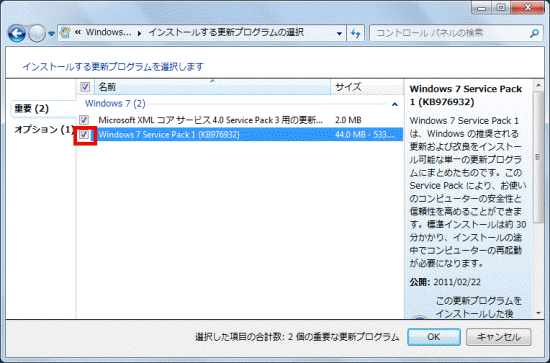The width and height of the screenshot is (550, 363).
Task: Refresh the page with the refresh icon
Action: (x=356, y=34)
